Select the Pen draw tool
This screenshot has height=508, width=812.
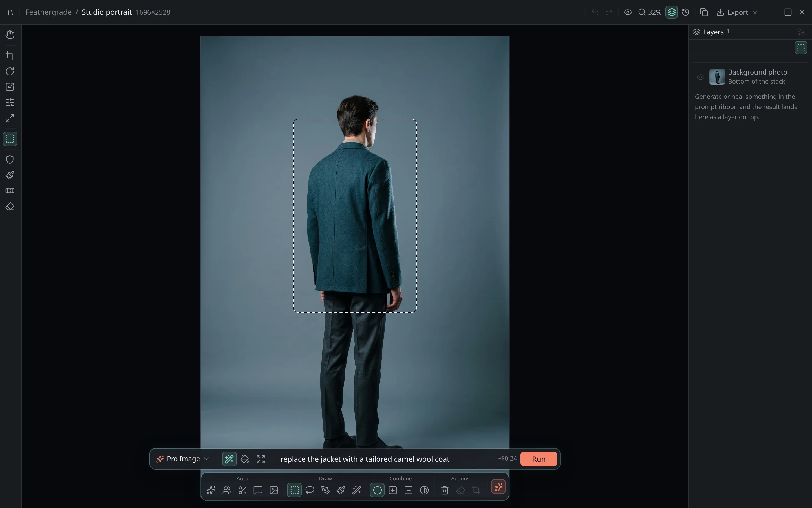[x=325, y=490]
